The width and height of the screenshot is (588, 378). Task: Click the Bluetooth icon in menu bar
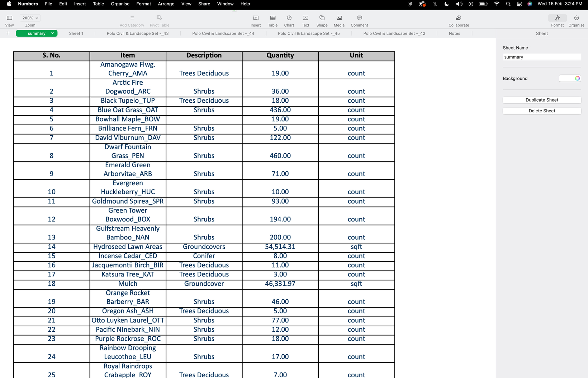[x=435, y=4]
